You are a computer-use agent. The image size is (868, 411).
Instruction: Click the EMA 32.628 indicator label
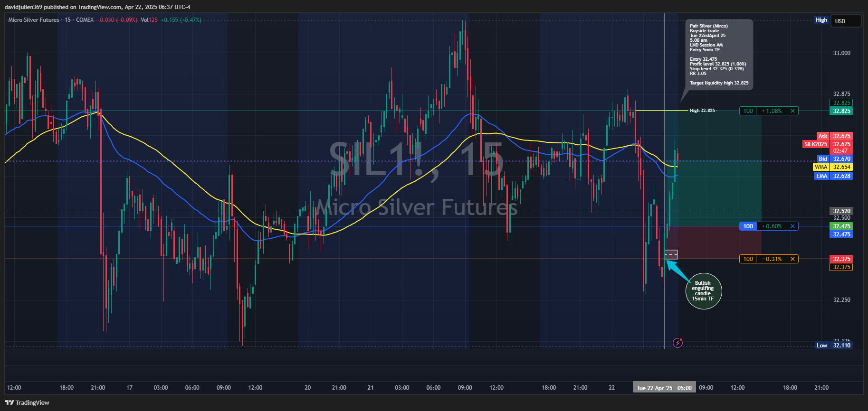[x=833, y=176]
